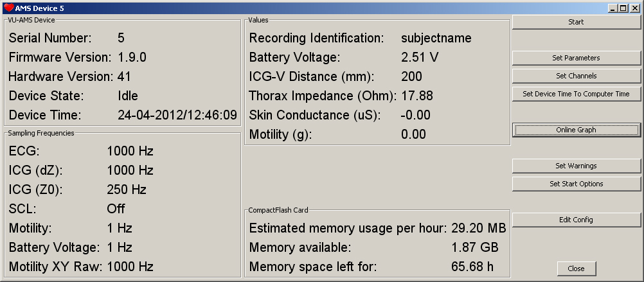
Task: Set Device Time To Computer Time
Action: [576, 94]
